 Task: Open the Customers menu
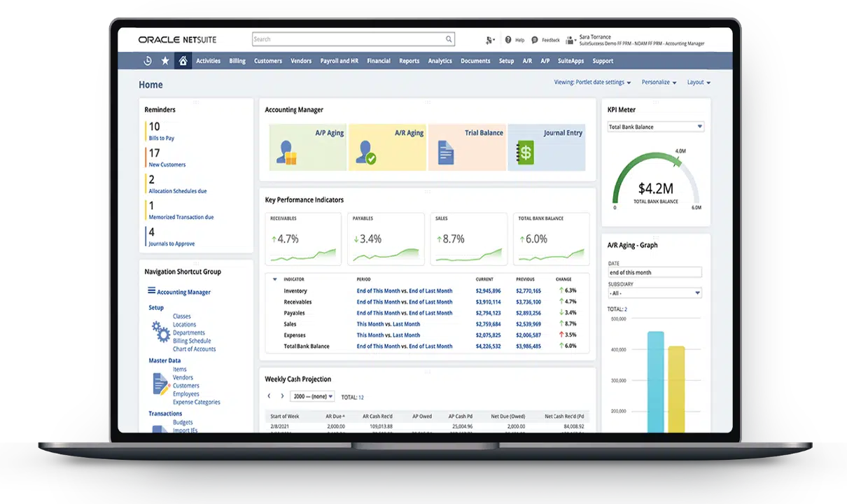[268, 61]
